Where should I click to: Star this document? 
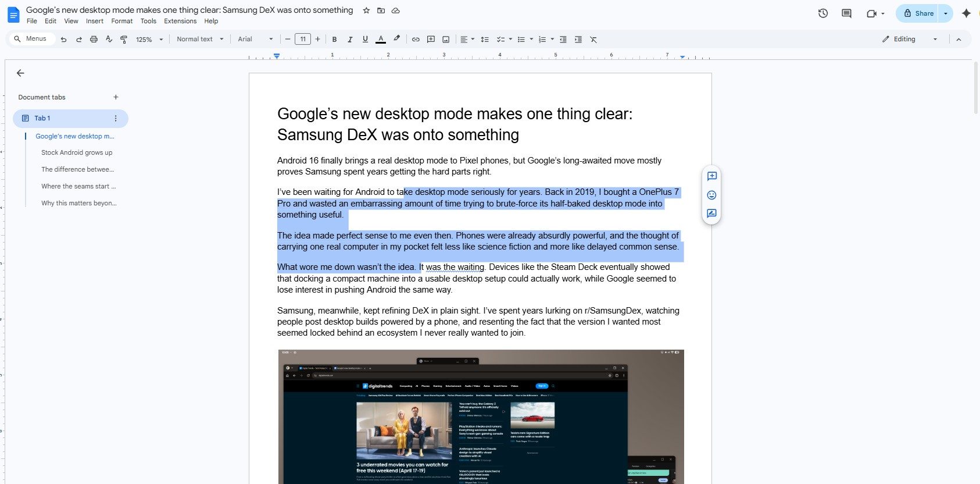[x=366, y=10]
